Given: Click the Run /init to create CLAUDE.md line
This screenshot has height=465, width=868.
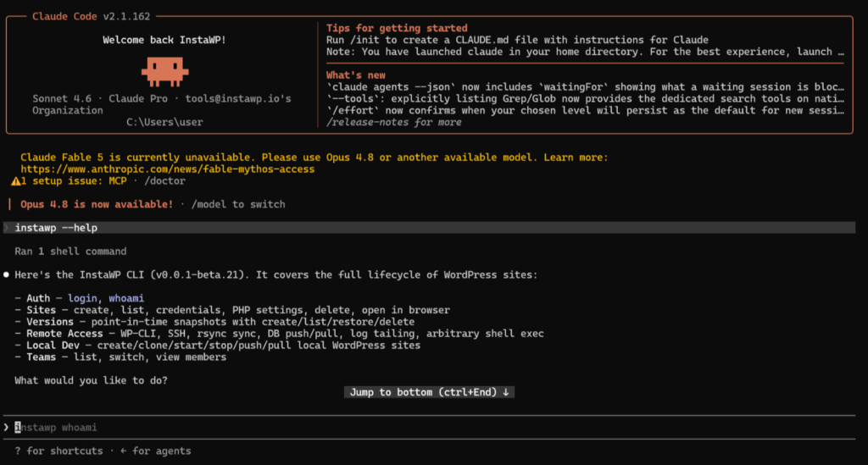Looking at the screenshot, I should tap(517, 40).
